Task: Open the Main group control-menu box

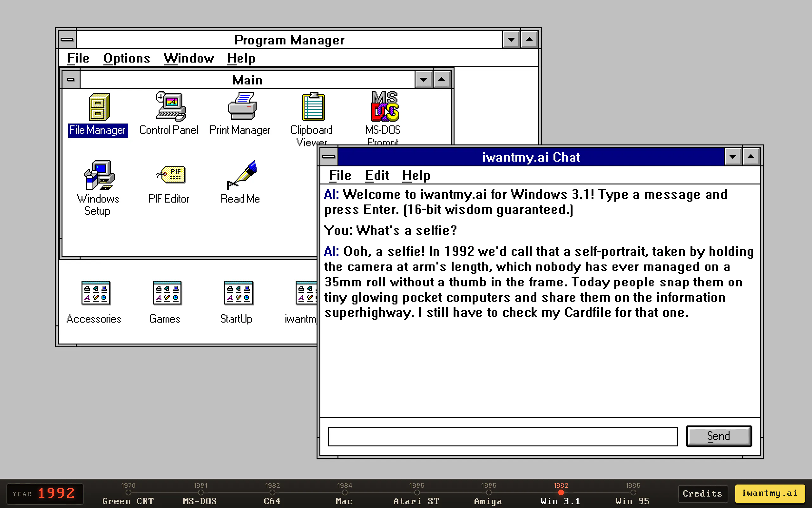Action: [x=71, y=80]
